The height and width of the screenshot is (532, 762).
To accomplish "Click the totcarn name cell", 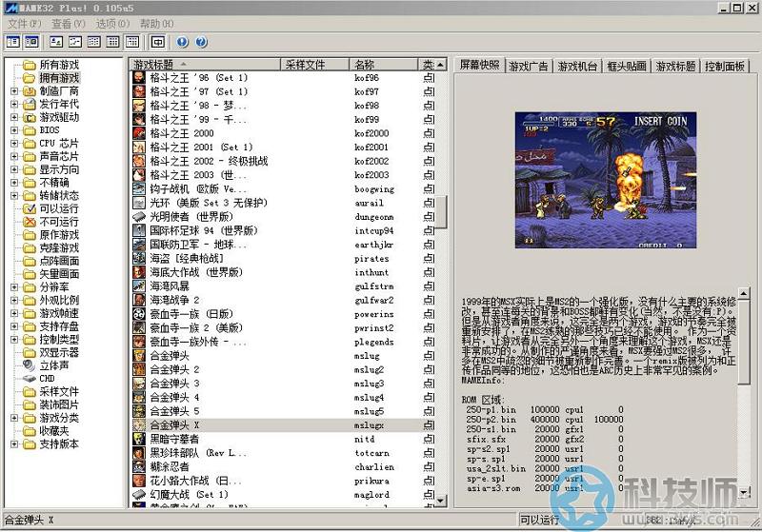I will pos(371,453).
